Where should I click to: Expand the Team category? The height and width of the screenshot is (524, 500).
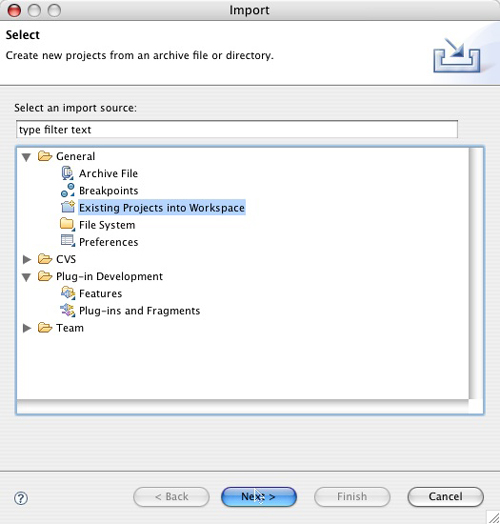(27, 328)
